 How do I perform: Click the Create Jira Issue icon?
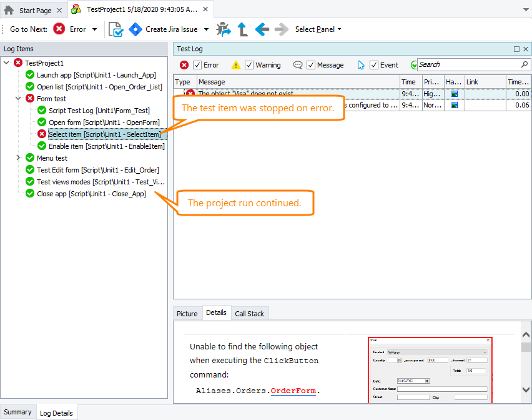click(135, 29)
